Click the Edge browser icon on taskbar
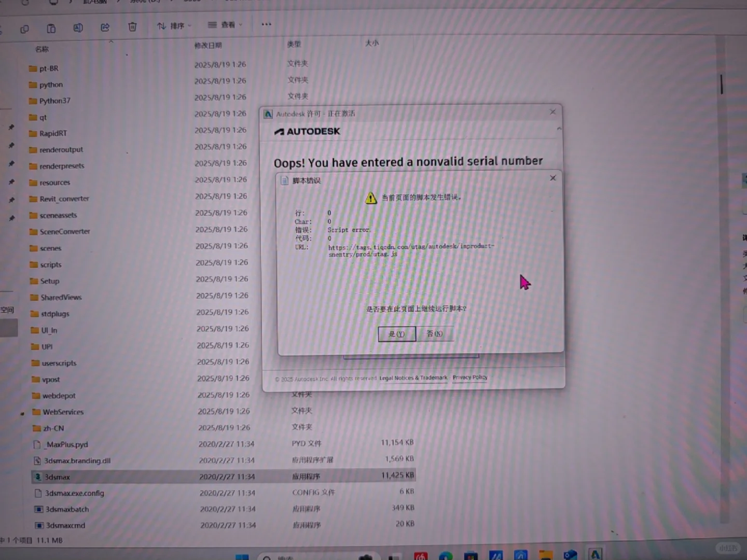747x560 pixels. [446, 556]
